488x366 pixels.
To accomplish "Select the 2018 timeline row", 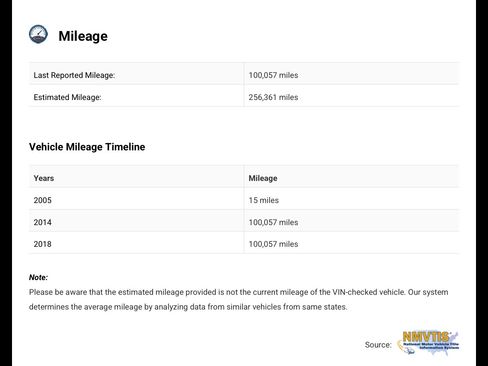I will tap(244, 244).
